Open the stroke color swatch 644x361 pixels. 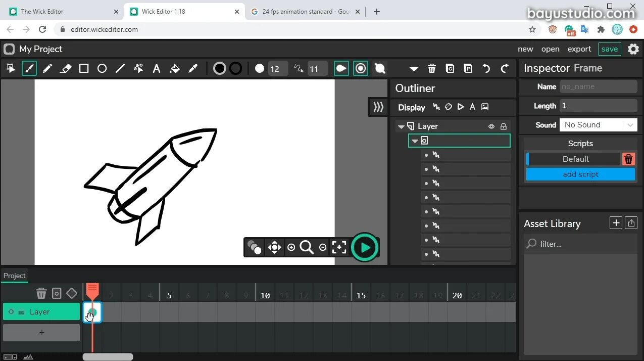tap(236, 68)
